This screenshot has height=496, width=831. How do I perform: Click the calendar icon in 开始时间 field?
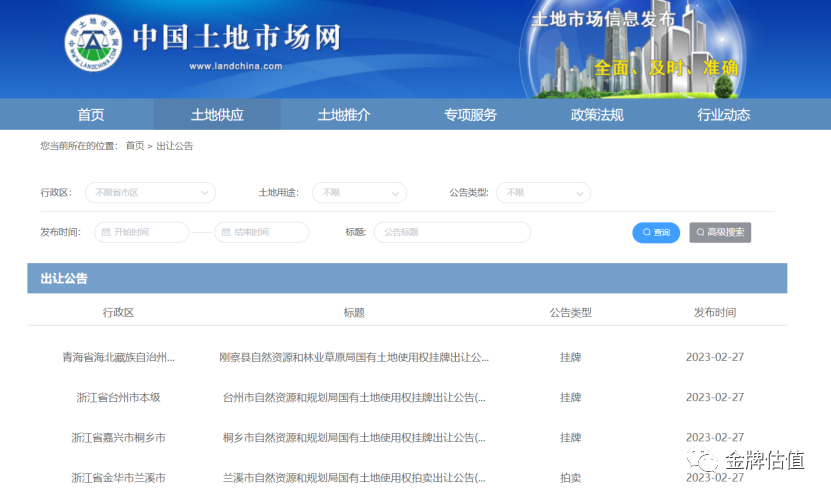[x=106, y=232]
